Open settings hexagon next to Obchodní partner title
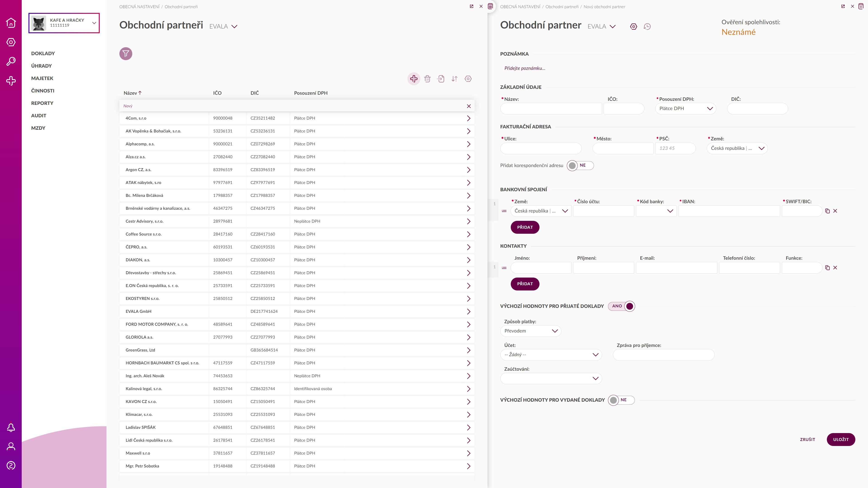Viewport: 868px width, 488px height. tap(634, 27)
